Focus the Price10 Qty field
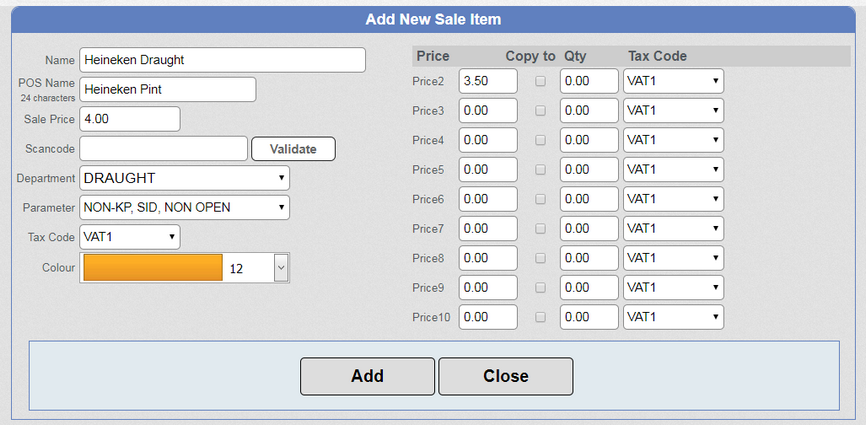This screenshot has height=425, width=866. pyautogui.click(x=589, y=317)
